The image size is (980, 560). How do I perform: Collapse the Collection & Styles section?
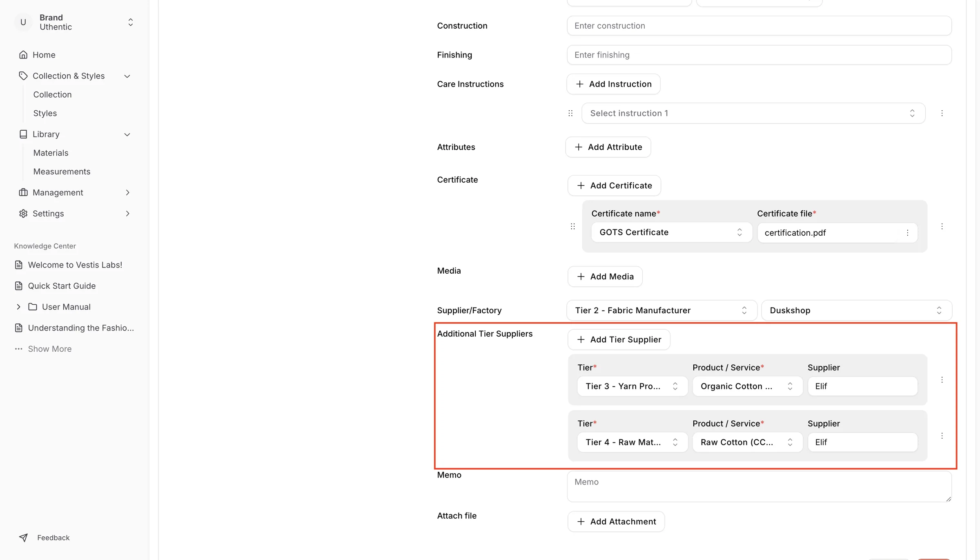(127, 76)
